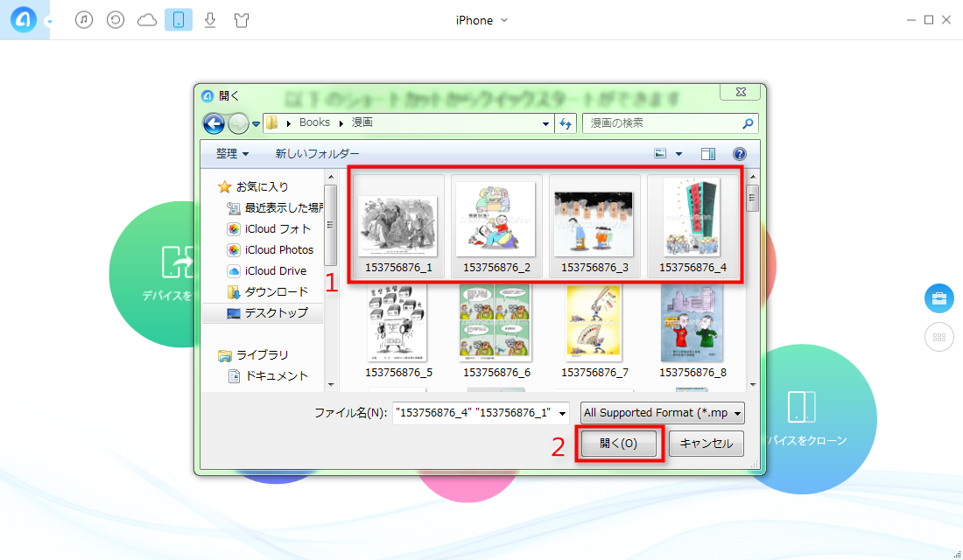Select thumbnail 153756876_2

[x=497, y=226]
